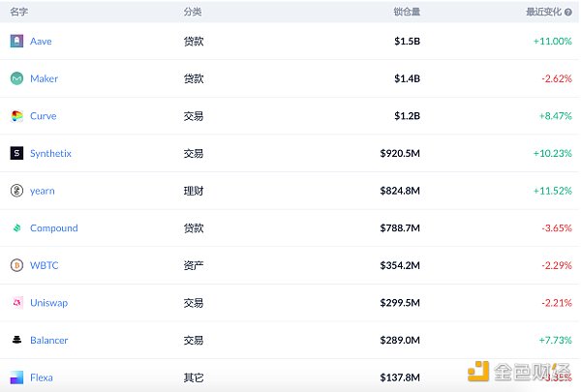
Task: Open the Synthetix project link
Action: [50, 153]
